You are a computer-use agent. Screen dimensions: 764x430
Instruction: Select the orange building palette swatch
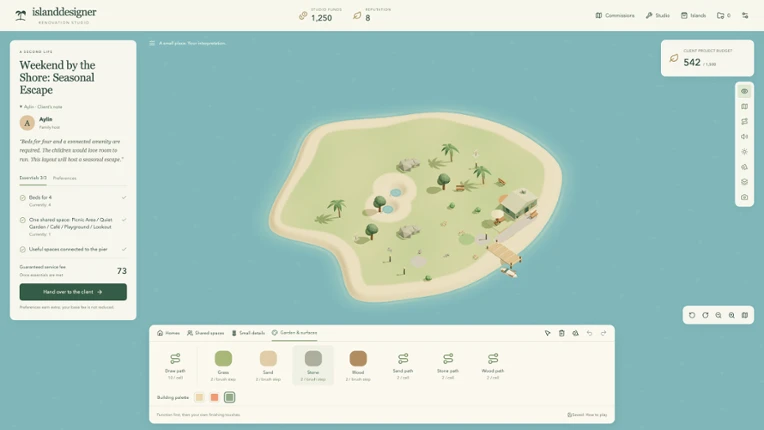[214, 397]
